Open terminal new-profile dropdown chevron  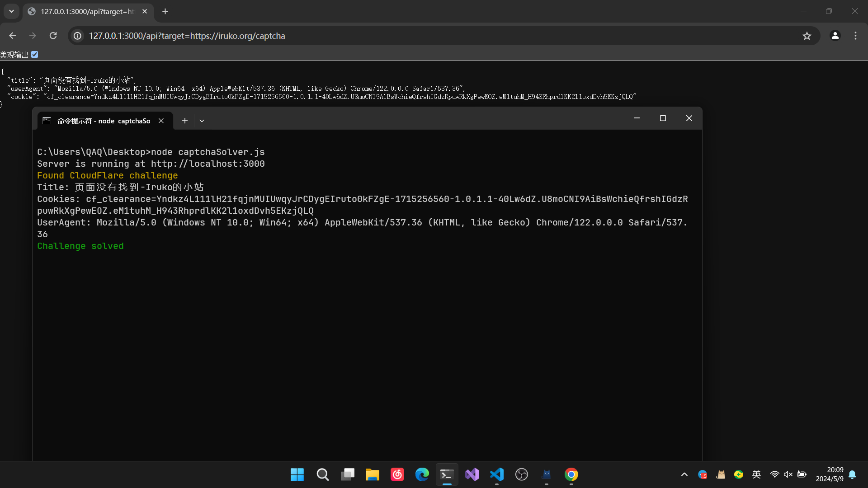[202, 121]
